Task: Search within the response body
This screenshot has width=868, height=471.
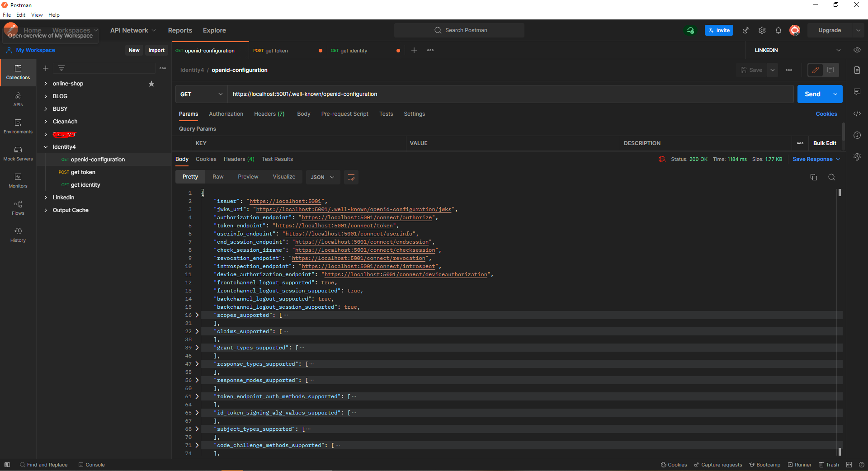Action: pyautogui.click(x=831, y=177)
